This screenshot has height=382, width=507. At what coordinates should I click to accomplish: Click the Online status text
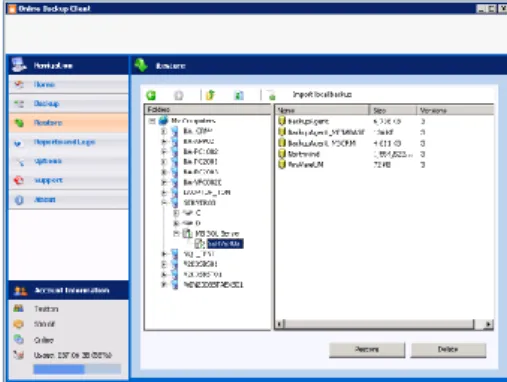pos(44,340)
